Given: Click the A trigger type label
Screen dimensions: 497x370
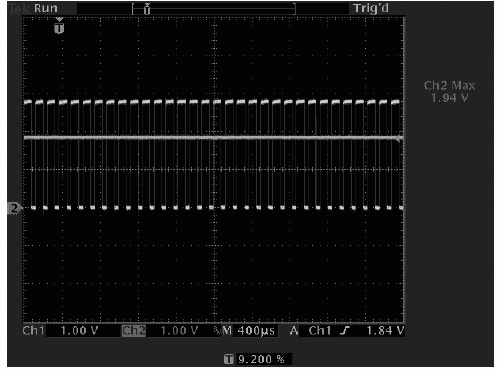Looking at the screenshot, I should click(x=293, y=331).
